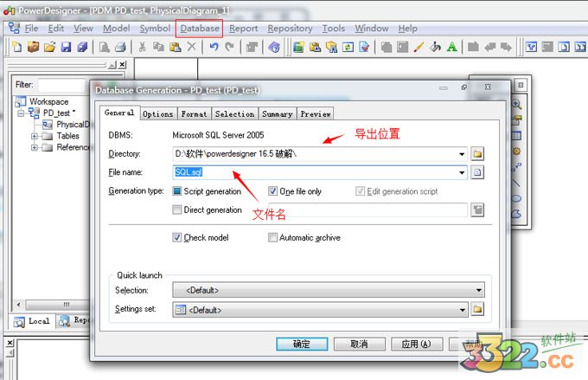The image size is (588, 380).
Task: Click the Local tab in the browser
Action: tap(33, 321)
